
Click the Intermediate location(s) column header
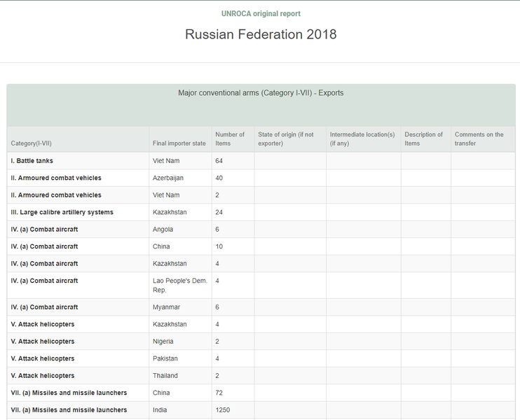pyautogui.click(x=364, y=139)
